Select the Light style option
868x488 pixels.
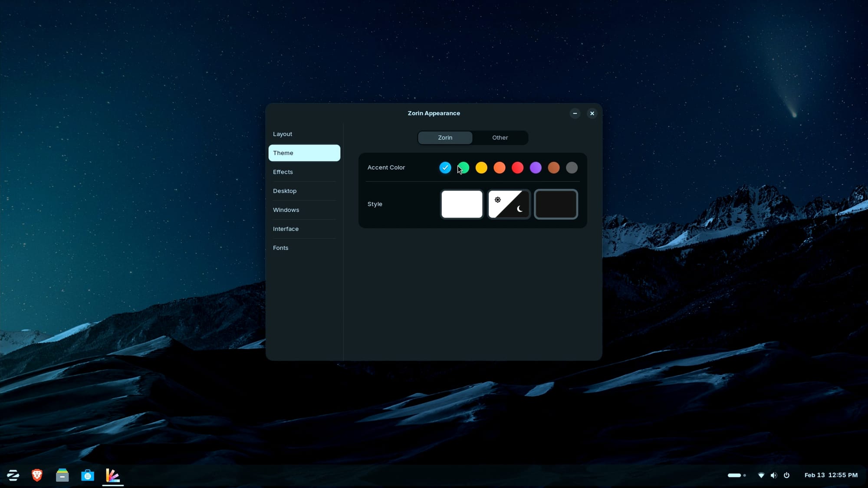pyautogui.click(x=461, y=204)
